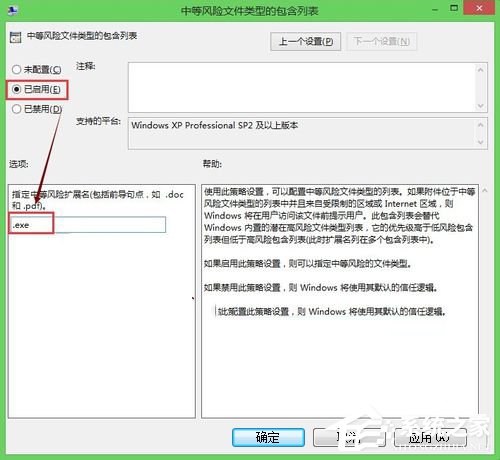Screen dimensions: 500x460
Task: Select the 未配置(C) radio option
Action: point(36,70)
